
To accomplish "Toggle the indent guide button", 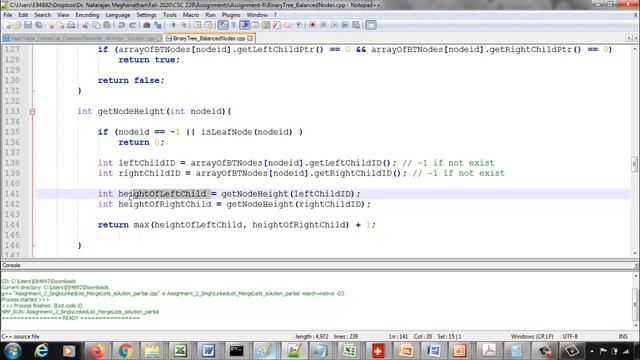I will (x=245, y=25).
